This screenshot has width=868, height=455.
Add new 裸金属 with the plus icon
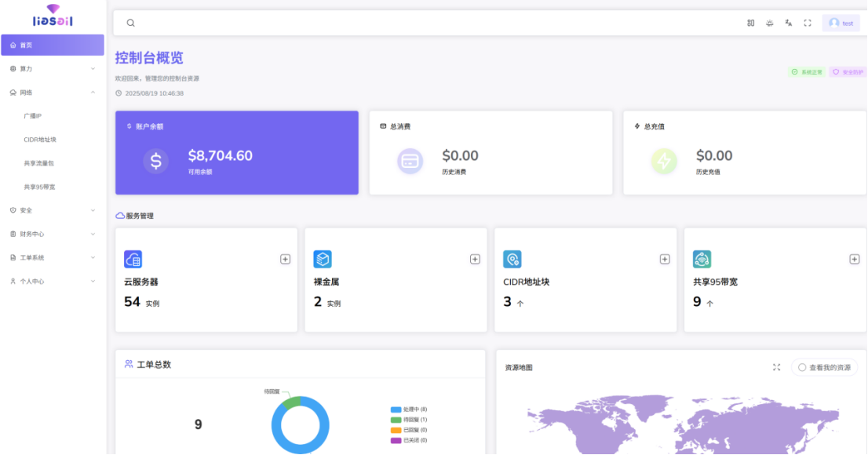tap(475, 260)
